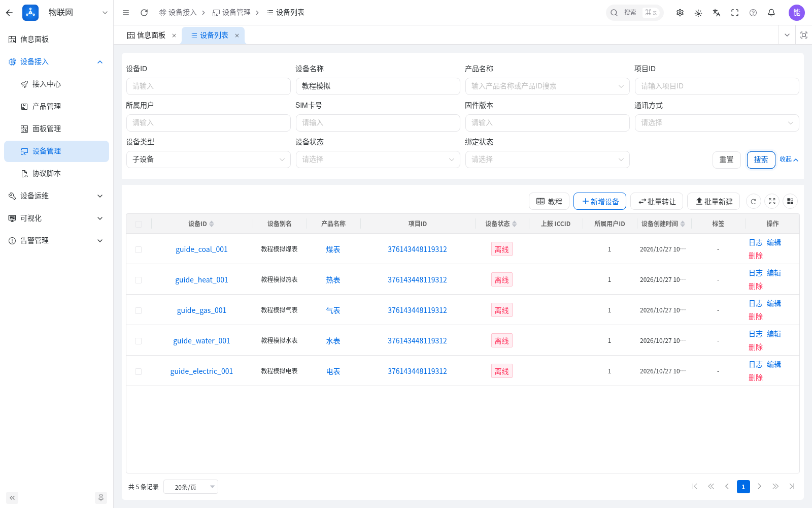
Task: Check the guide_water_001 row checkbox
Action: (139, 341)
